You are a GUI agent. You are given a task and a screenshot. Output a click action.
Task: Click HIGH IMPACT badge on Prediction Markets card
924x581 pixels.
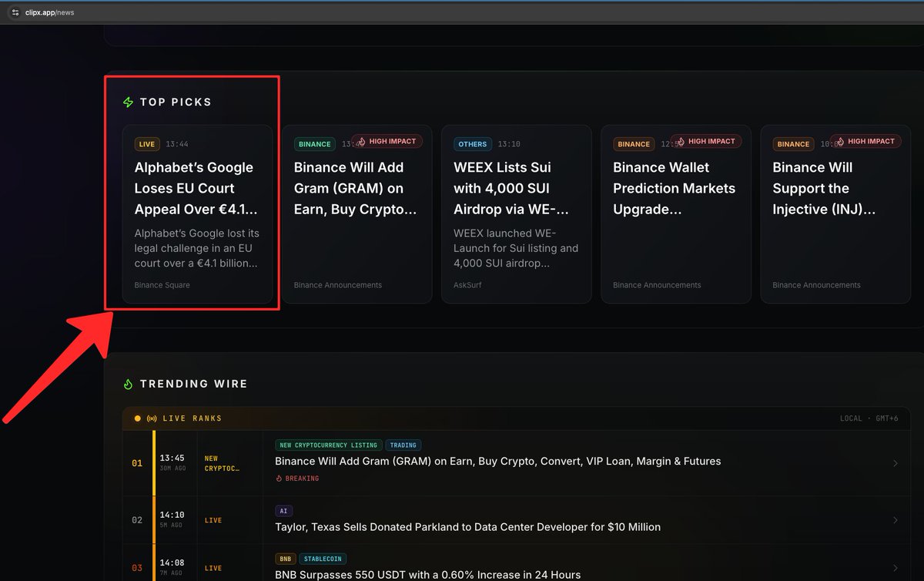pos(706,141)
